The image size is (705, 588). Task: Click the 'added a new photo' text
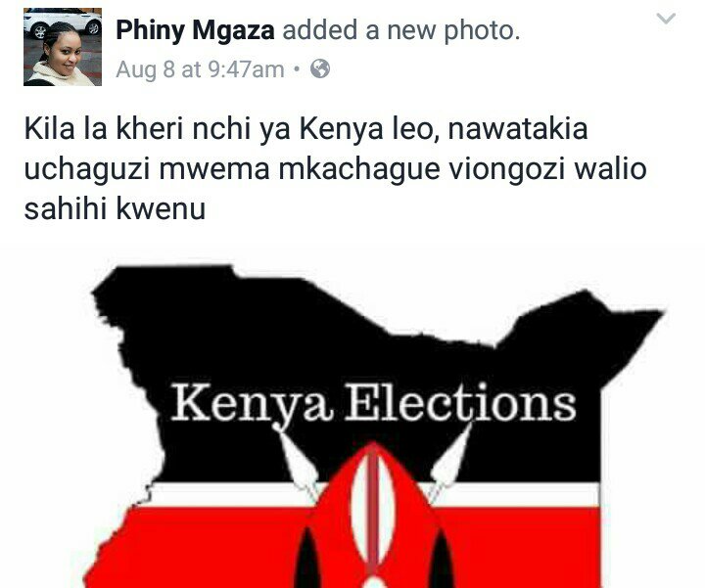401,30
